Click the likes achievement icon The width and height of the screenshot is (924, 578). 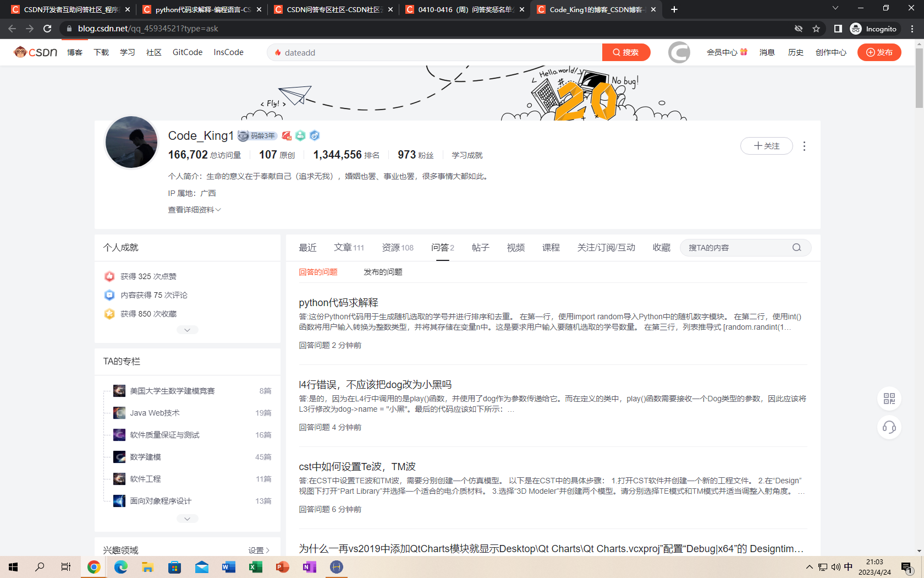click(109, 276)
